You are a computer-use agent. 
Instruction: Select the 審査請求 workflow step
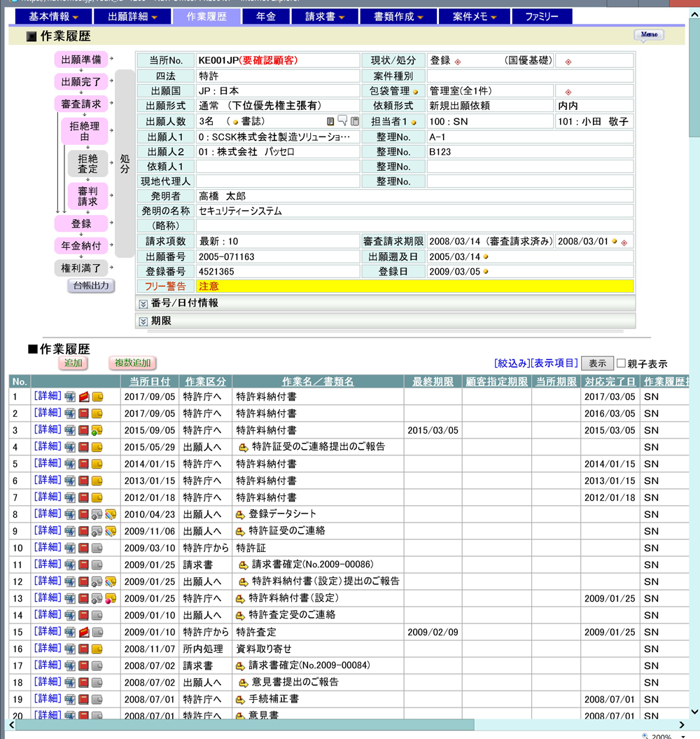81,104
